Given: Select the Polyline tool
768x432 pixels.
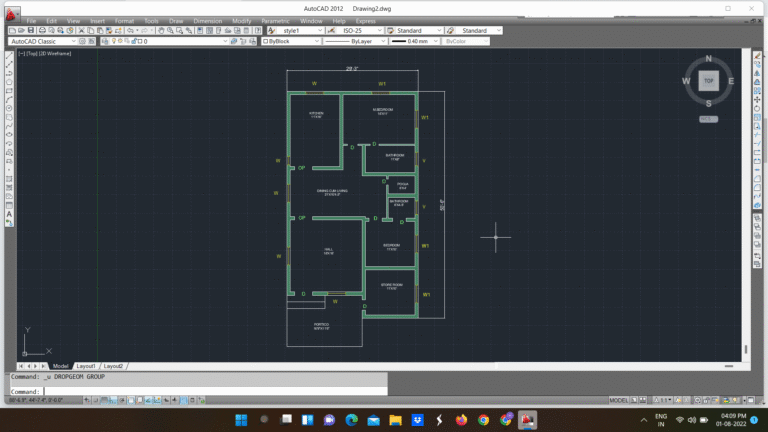Looking at the screenshot, I should pos(9,73).
